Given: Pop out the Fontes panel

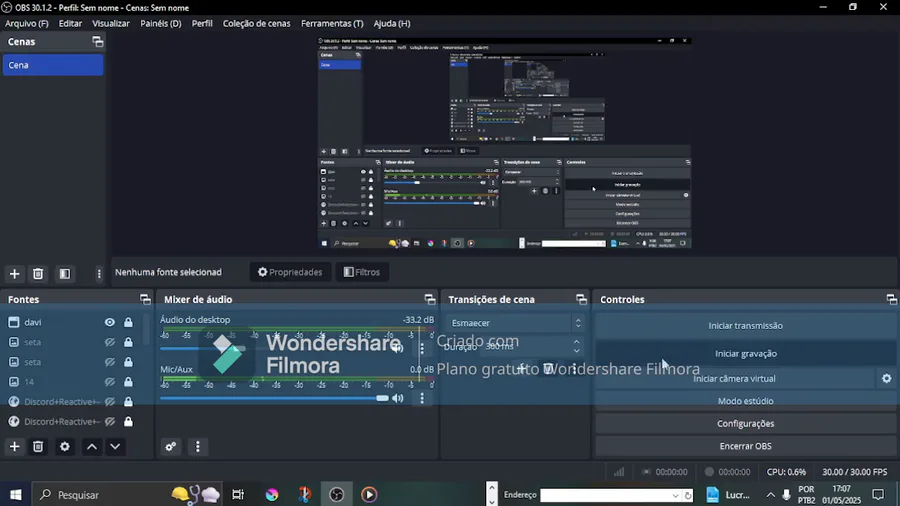Looking at the screenshot, I should [145, 299].
